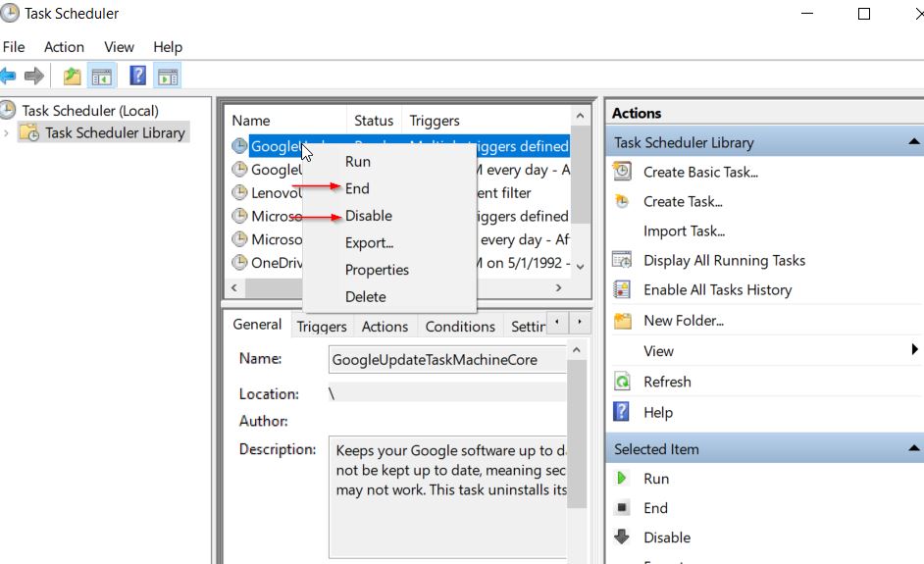924x564 pixels.
Task: Click Create Basic Task... action link
Action: (x=700, y=172)
